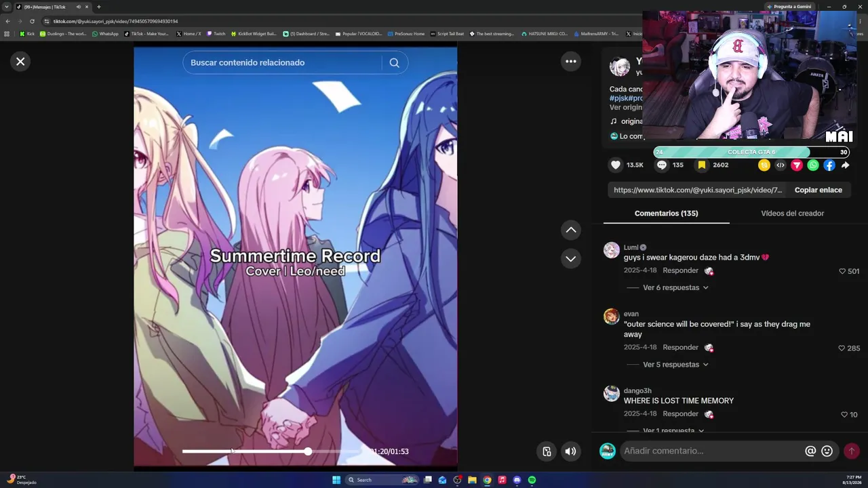The height and width of the screenshot is (488, 868).
Task: Open the Twitch bookmark
Action: pyautogui.click(x=216, y=34)
